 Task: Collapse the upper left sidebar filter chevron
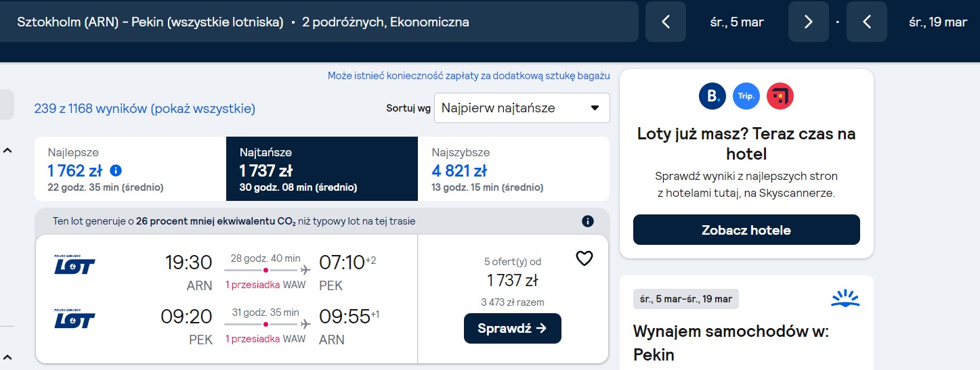coord(7,150)
